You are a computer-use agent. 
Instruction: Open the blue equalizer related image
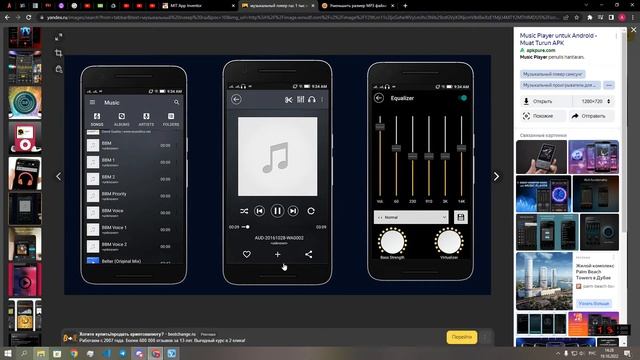tap(543, 194)
